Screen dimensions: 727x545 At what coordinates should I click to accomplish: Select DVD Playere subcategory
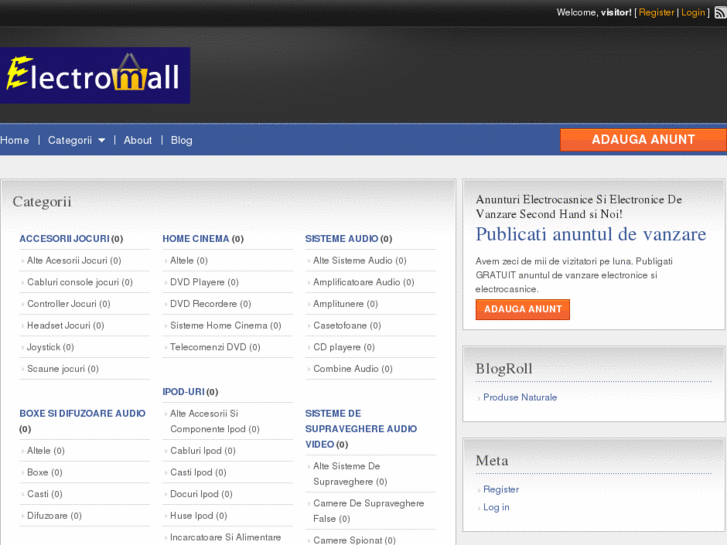tap(197, 282)
